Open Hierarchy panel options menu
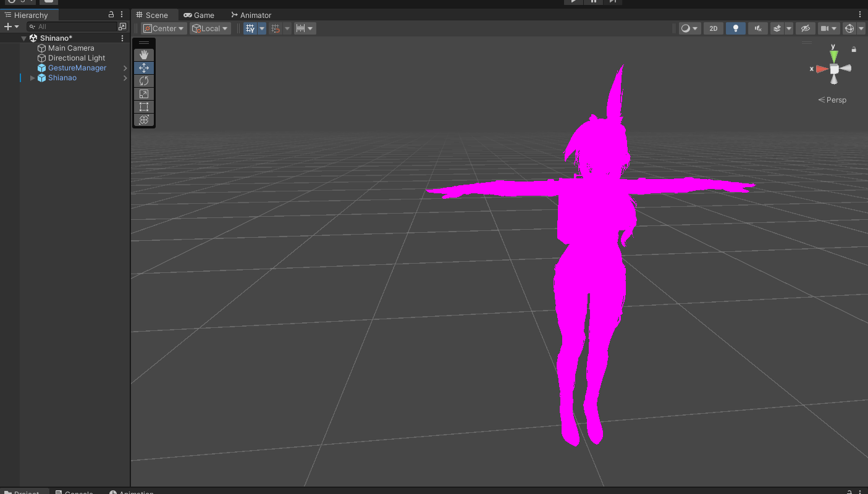This screenshot has width=868, height=494. (122, 14)
